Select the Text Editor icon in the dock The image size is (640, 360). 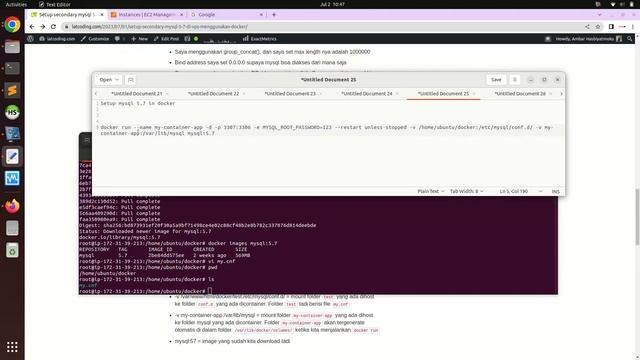click(12, 156)
